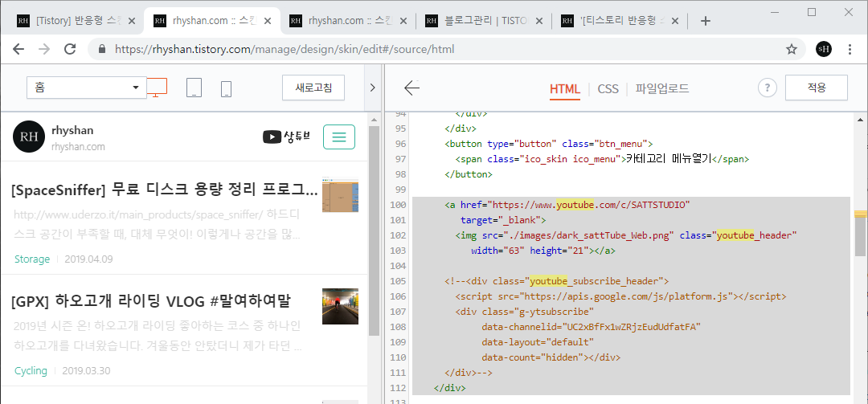Collapse the preview pane with chevron
This screenshot has height=404, width=868.
[x=373, y=88]
